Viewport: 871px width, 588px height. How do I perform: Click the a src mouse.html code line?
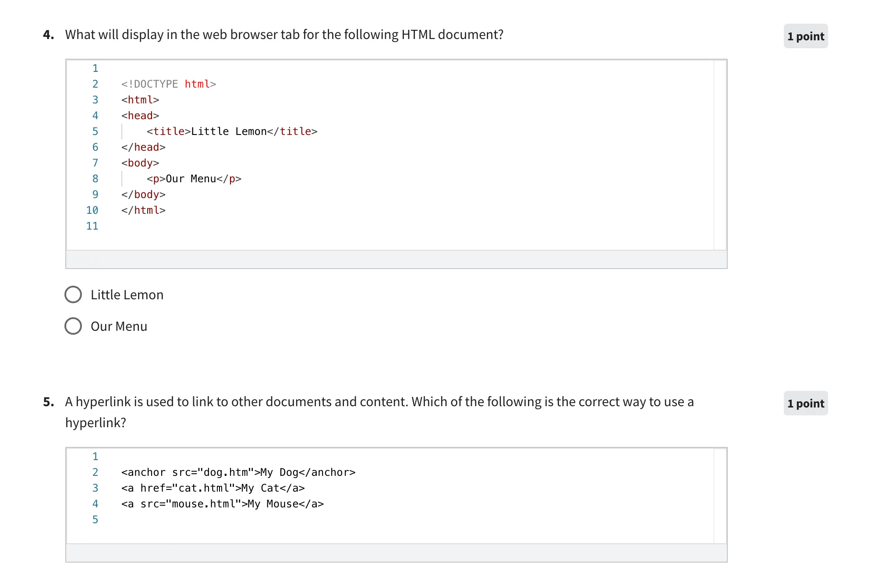[223, 504]
